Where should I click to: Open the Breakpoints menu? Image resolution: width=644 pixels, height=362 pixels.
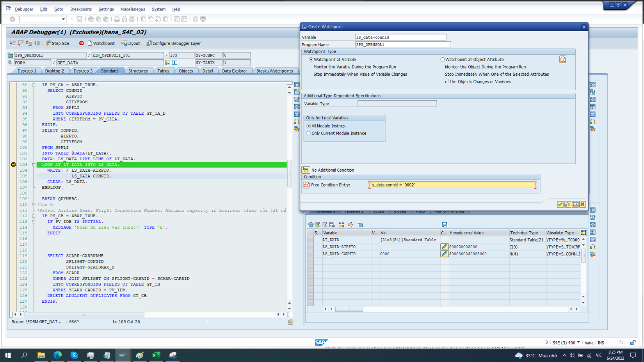click(81, 9)
